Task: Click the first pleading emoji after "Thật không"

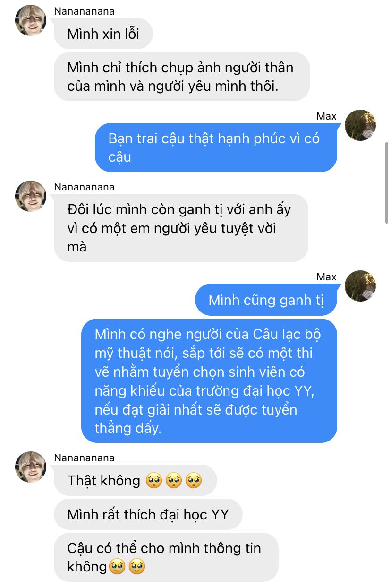Action: [154, 481]
